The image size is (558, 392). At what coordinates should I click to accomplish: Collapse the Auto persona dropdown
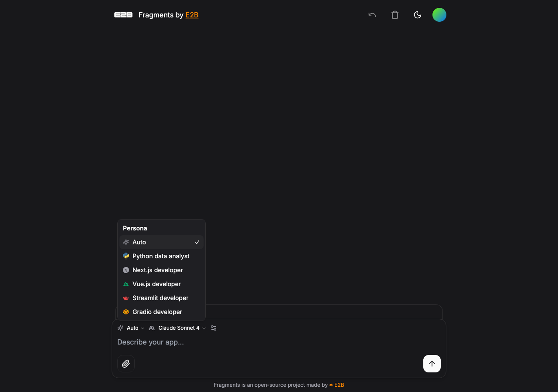coord(131,328)
